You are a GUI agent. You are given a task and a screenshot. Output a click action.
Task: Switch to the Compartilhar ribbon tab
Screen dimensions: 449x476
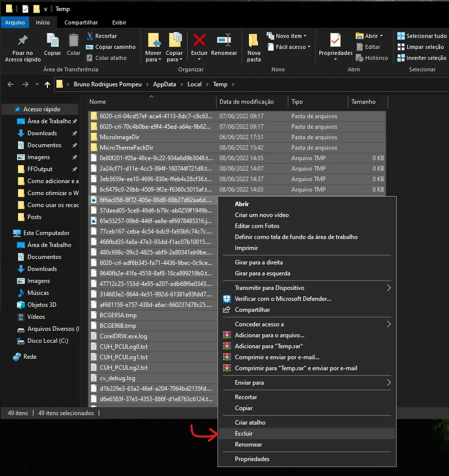[x=81, y=22]
